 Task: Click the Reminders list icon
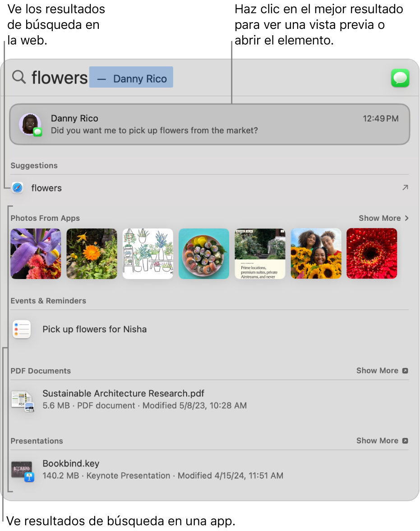click(22, 329)
